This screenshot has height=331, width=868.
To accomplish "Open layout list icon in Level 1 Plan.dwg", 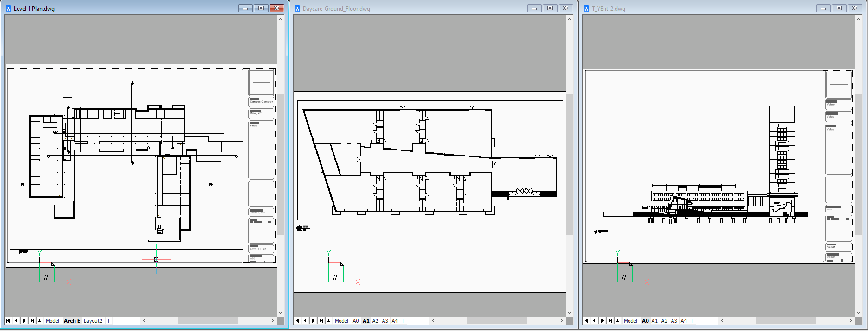I will coord(40,320).
